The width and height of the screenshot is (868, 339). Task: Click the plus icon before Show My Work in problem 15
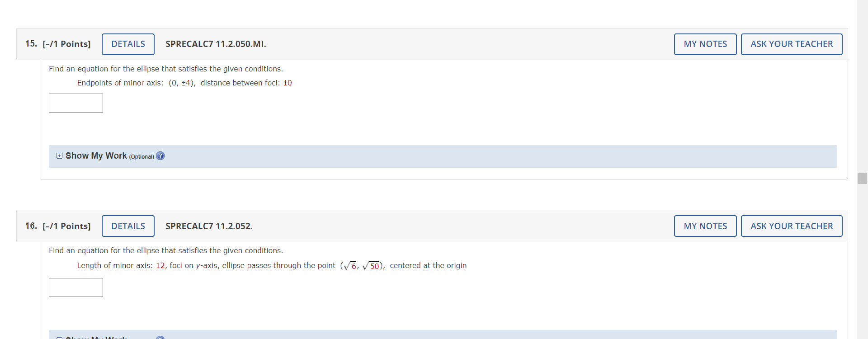click(x=59, y=155)
